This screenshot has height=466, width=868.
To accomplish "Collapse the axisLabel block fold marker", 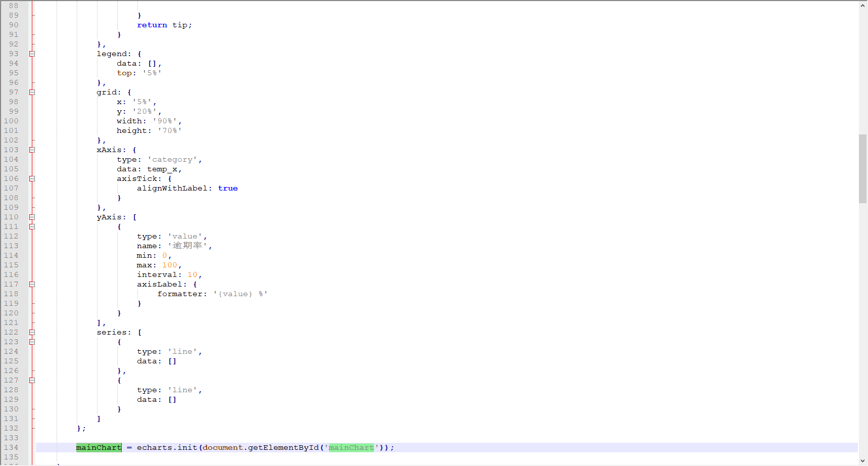I will click(x=32, y=284).
